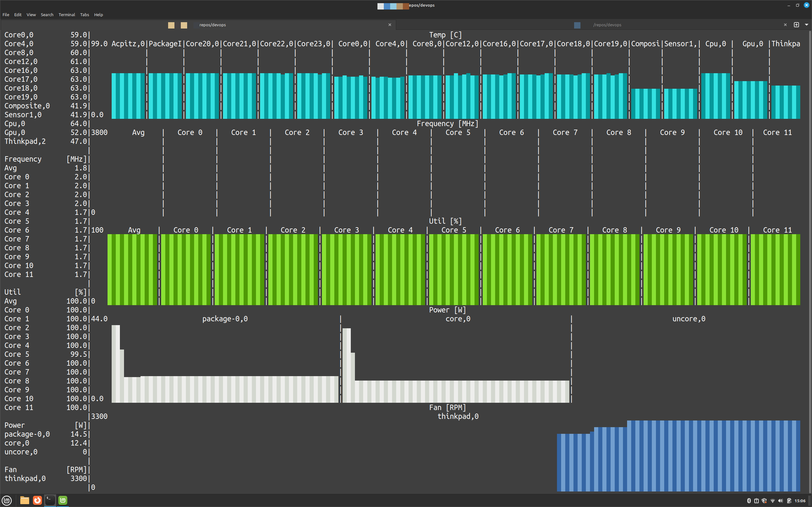Click the terminal icon in taskbar
The width and height of the screenshot is (812, 507).
50,500
